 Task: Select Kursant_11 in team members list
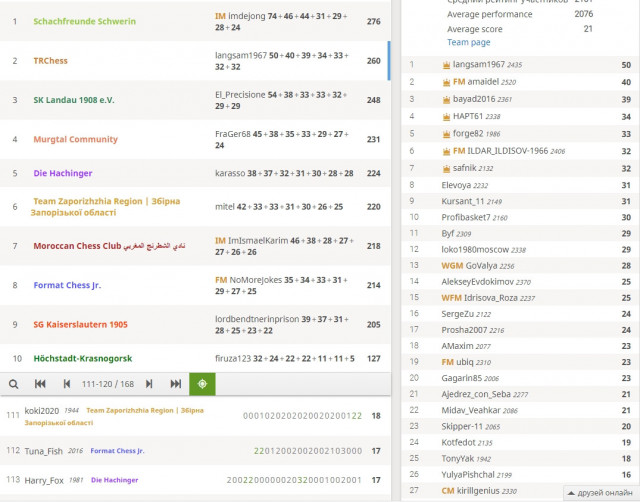pos(520,201)
